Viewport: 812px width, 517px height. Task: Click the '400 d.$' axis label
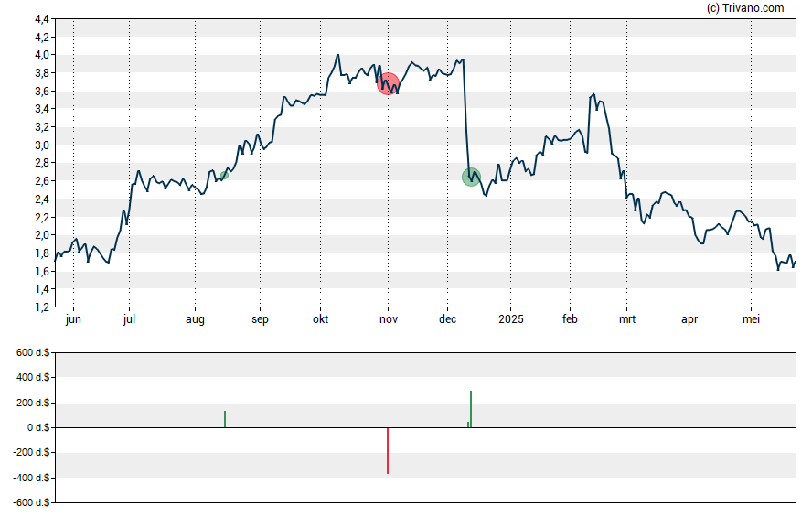coord(33,377)
